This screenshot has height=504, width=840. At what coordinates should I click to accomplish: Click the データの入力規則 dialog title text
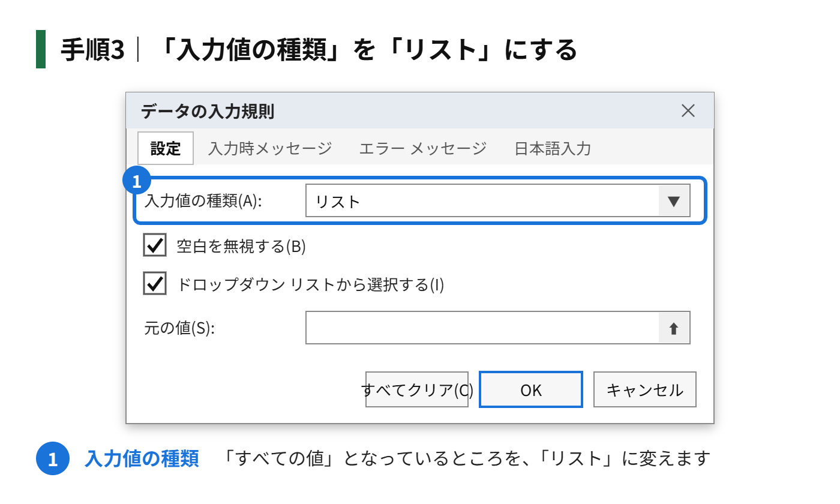coord(208,111)
